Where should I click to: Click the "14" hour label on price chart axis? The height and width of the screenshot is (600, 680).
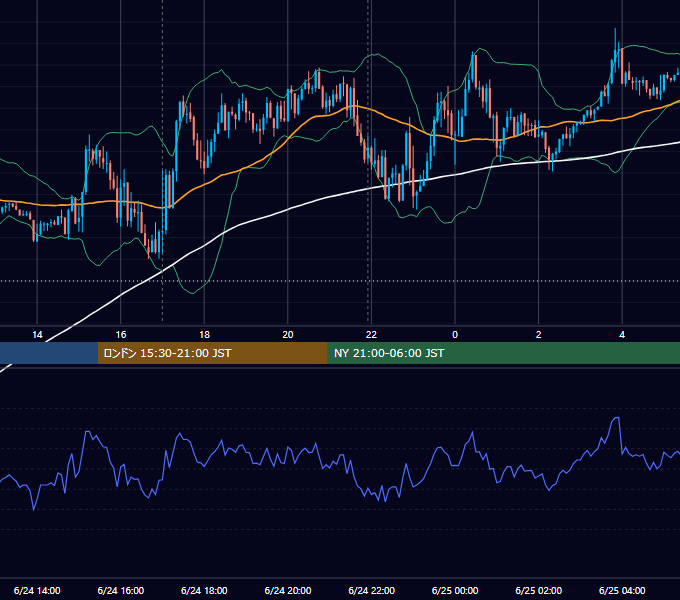(x=37, y=335)
